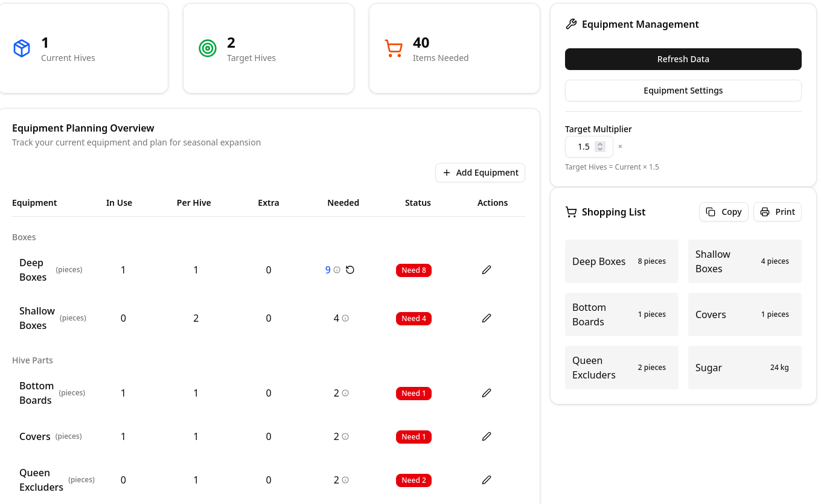Click the Need 4 status badge for Shallow Boxes
Viewport: 821px width, 504px height.
[x=414, y=318]
